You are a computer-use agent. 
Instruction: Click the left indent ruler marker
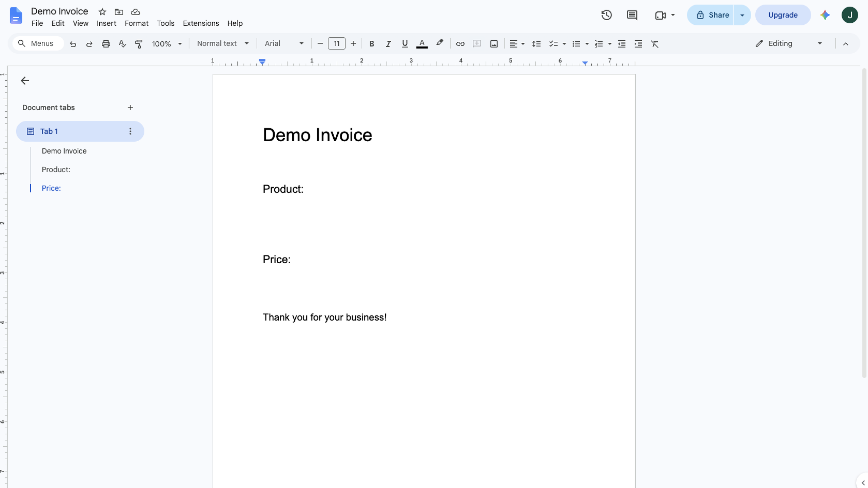pos(262,62)
